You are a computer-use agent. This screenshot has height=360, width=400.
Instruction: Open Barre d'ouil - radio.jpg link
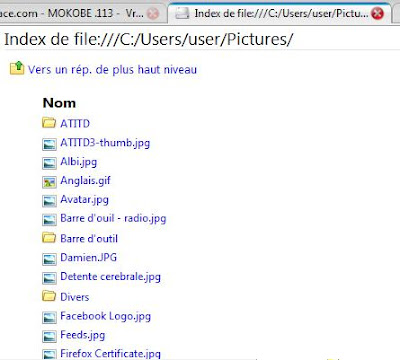113,218
